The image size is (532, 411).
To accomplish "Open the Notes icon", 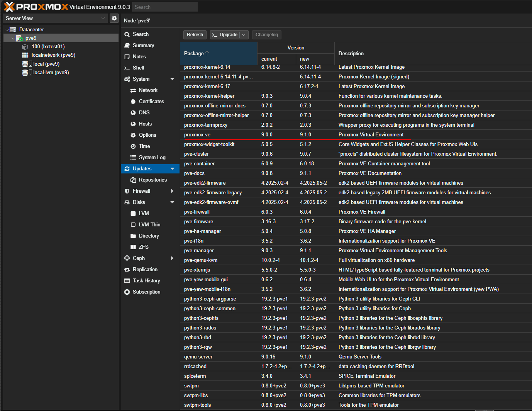I will 127,56.
